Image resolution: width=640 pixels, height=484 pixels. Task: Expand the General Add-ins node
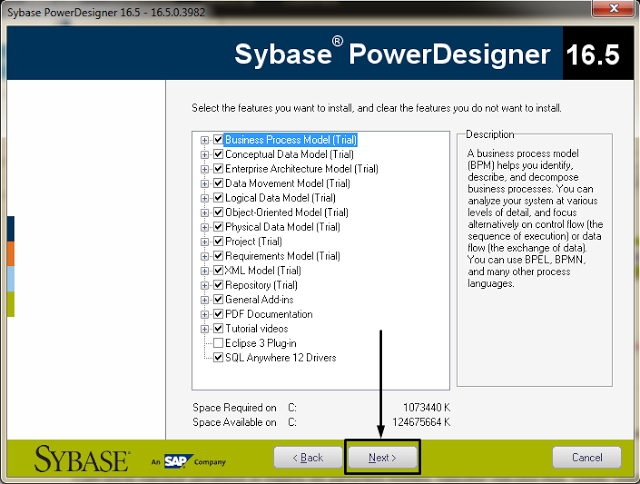coord(204,300)
